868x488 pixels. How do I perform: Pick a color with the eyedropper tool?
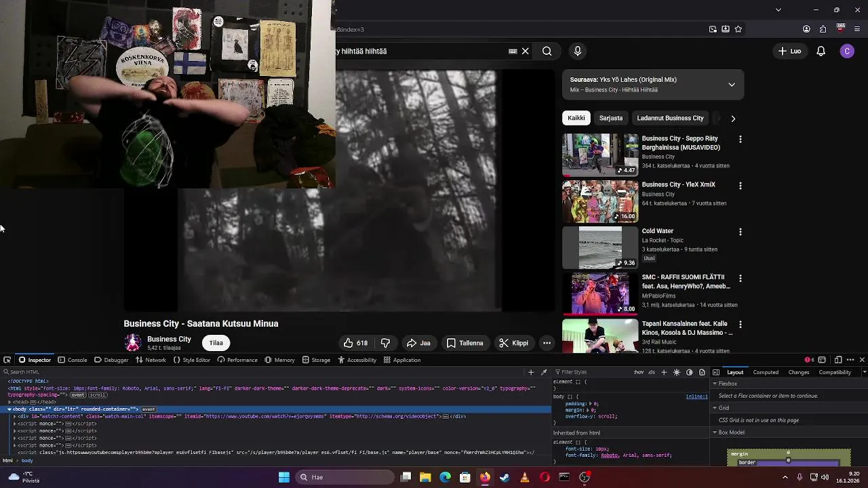[x=543, y=372]
